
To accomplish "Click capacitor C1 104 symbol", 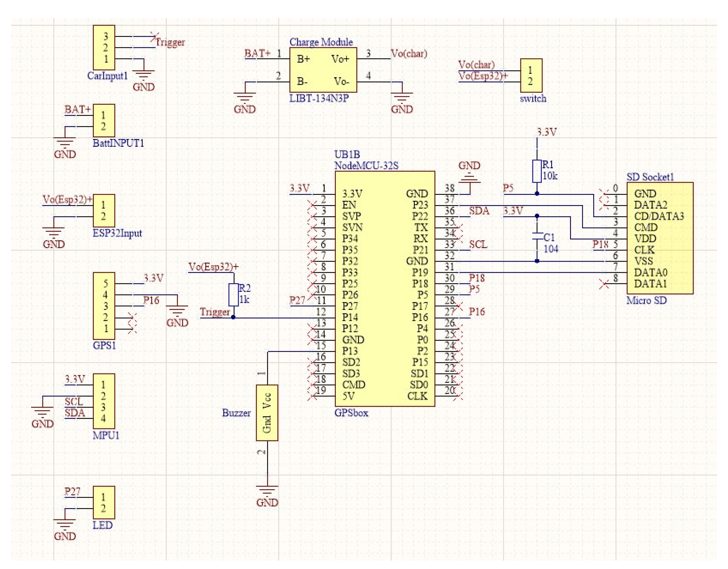I will [537, 237].
